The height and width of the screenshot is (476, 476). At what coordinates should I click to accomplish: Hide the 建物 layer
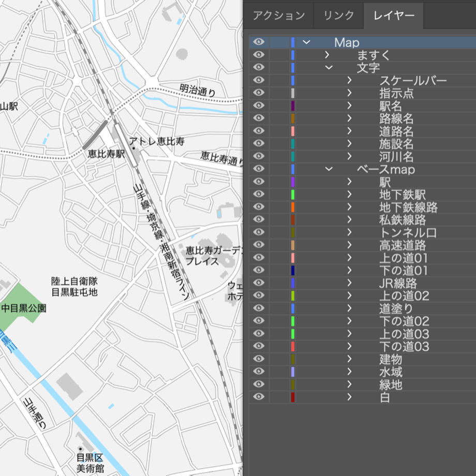(259, 359)
